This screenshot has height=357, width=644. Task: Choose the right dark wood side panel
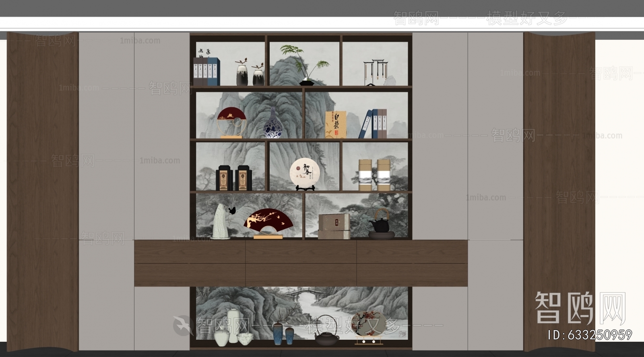[x=559, y=192]
